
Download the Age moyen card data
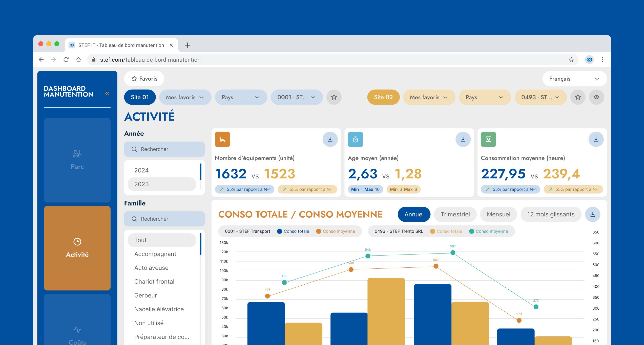coord(463,139)
